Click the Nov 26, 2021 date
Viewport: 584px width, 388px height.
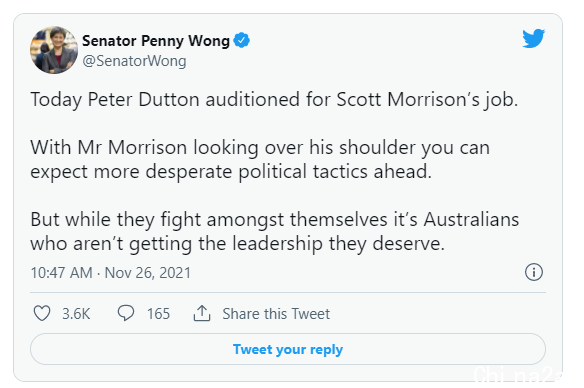(x=147, y=273)
